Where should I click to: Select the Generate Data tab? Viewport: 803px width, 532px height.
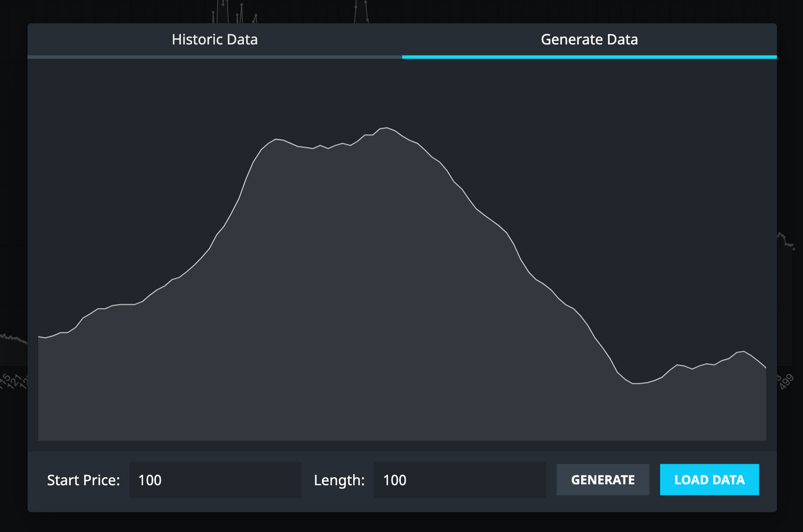click(x=589, y=40)
